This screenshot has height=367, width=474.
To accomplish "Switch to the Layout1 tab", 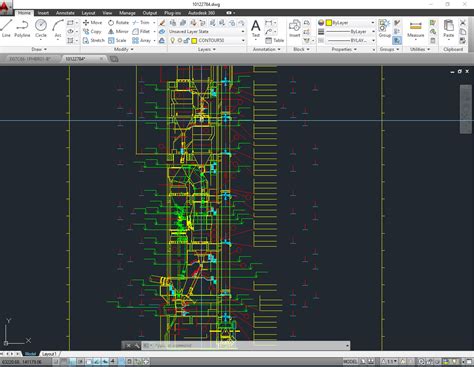I will [49, 354].
